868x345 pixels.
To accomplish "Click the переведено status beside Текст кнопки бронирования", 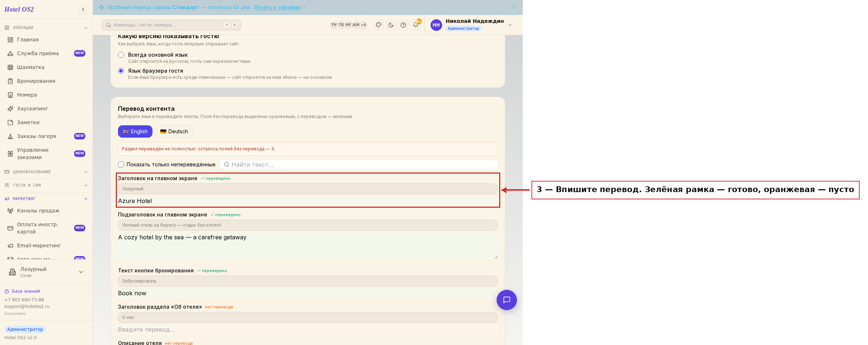I will pos(212,271).
